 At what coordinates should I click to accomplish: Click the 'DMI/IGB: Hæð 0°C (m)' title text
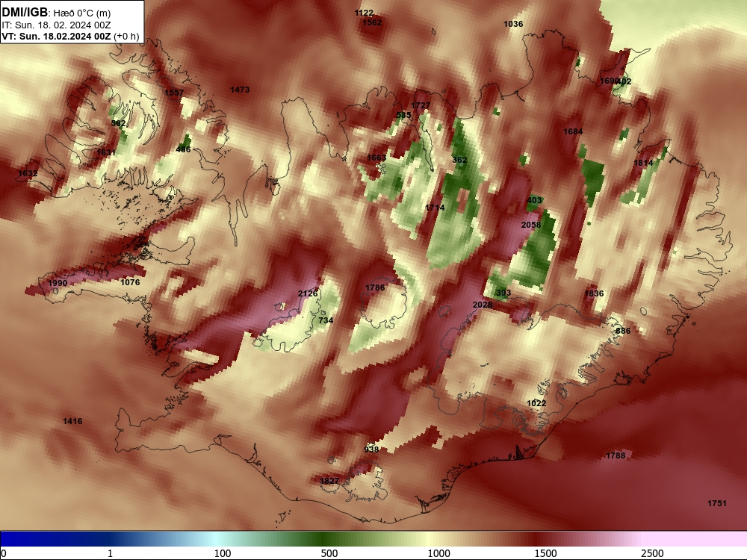56,13
